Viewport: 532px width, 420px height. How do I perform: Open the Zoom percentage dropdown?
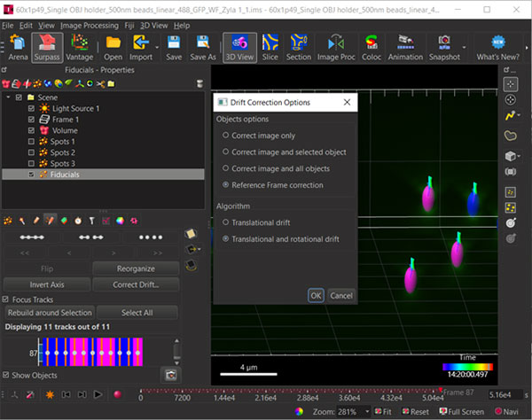pos(367,411)
